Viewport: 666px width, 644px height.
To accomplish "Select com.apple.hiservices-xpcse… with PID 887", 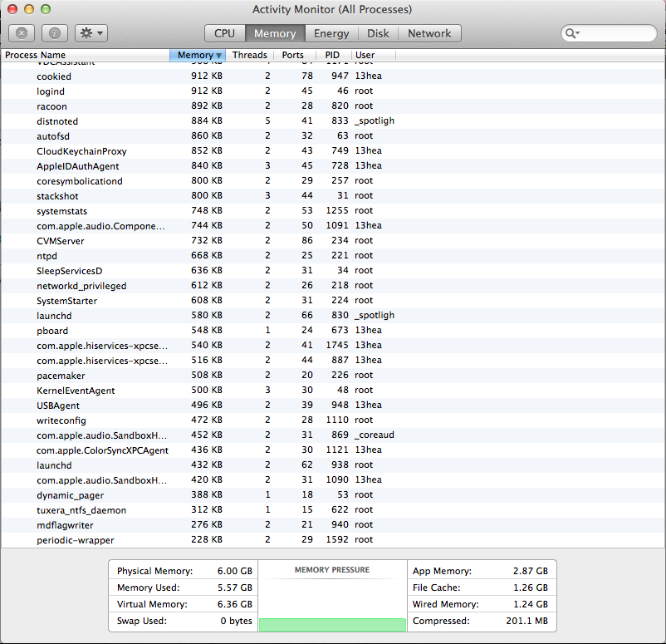I will click(x=333, y=361).
